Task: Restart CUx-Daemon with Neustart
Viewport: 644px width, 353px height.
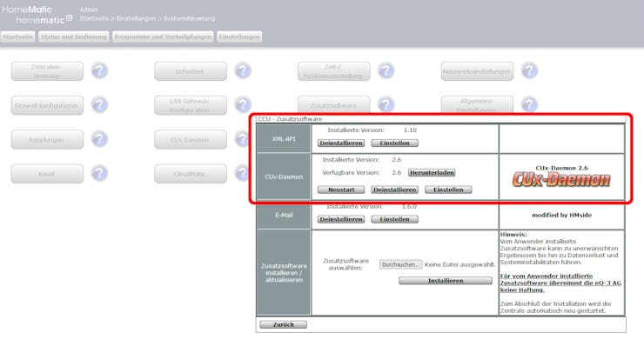Action: point(341,190)
